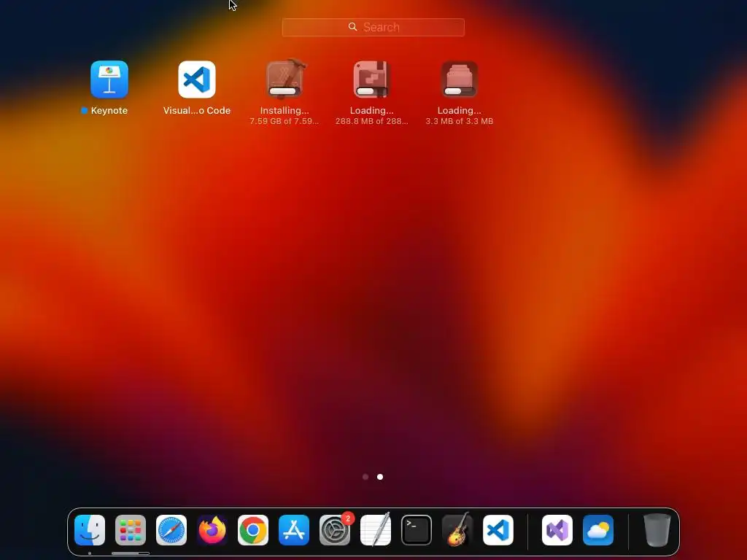Image resolution: width=747 pixels, height=560 pixels.
Task: Click the "Visual...o Code" label
Action: 197,111
